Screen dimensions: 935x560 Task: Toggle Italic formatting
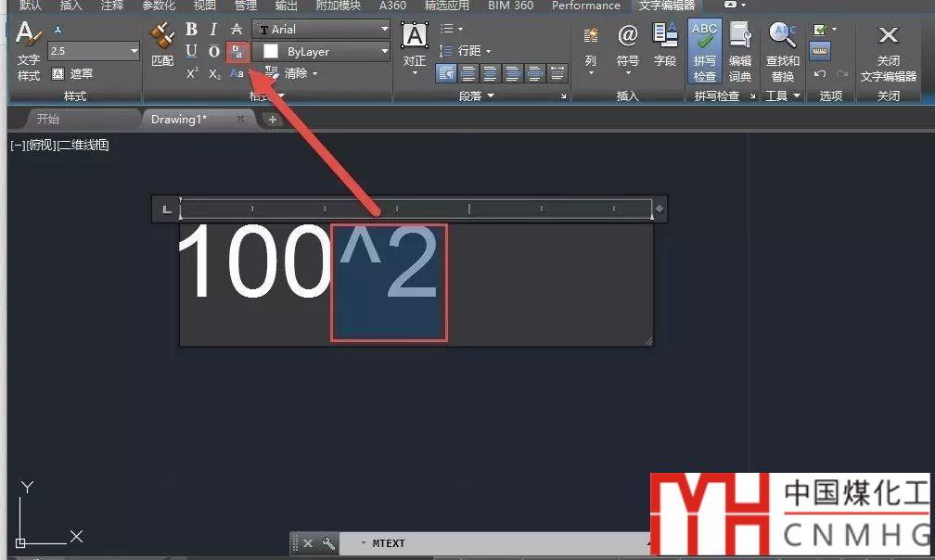(x=214, y=30)
